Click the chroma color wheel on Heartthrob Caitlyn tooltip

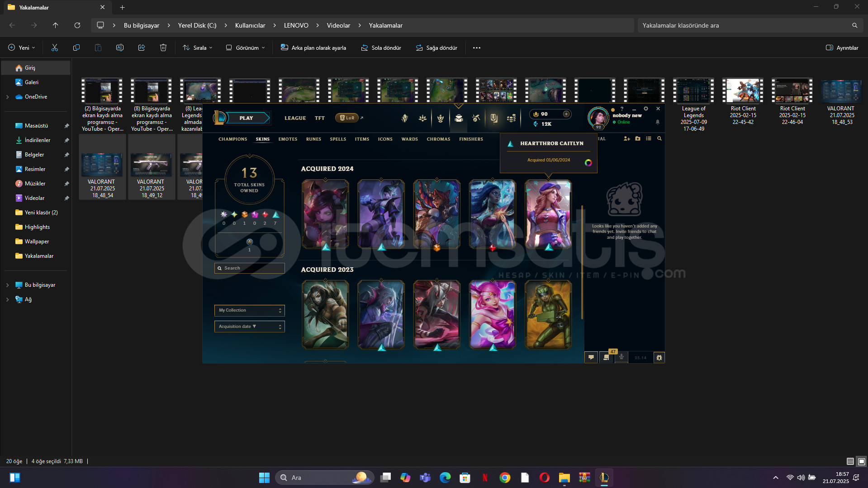(x=588, y=163)
